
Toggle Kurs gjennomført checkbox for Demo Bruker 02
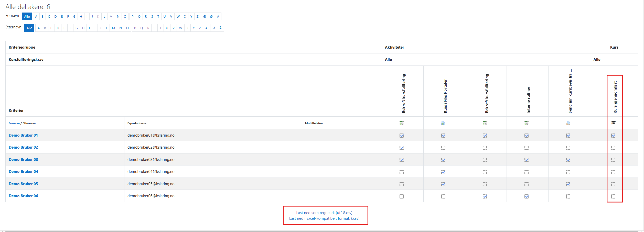point(613,148)
